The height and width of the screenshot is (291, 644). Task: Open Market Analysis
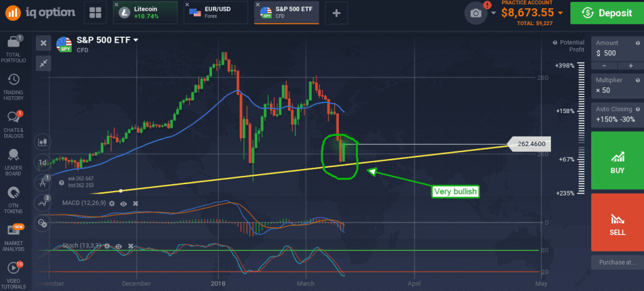(x=15, y=238)
